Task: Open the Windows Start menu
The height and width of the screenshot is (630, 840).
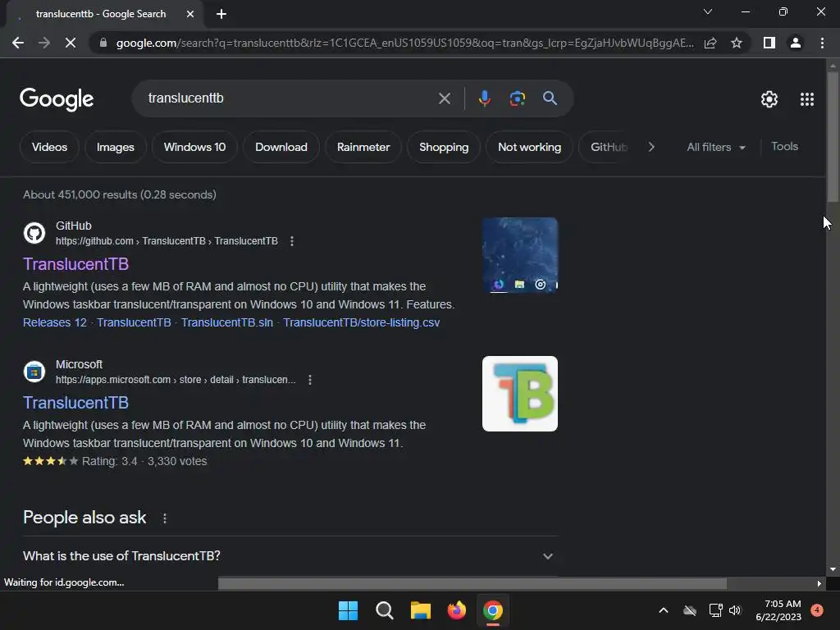Action: [x=348, y=610]
